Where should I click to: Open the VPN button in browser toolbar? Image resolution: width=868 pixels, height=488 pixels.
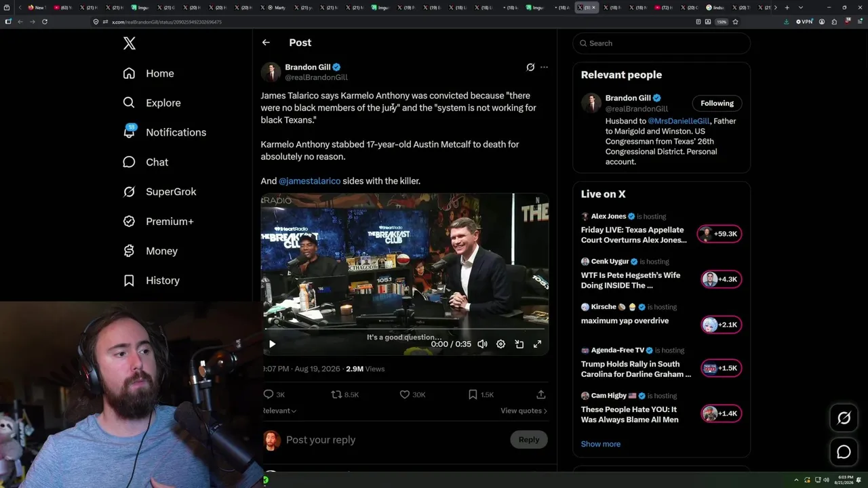804,22
